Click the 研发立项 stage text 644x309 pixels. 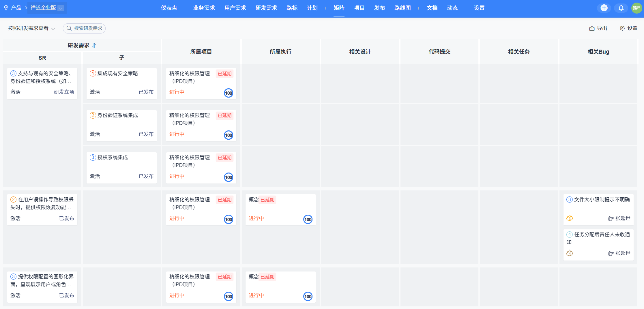64,92
